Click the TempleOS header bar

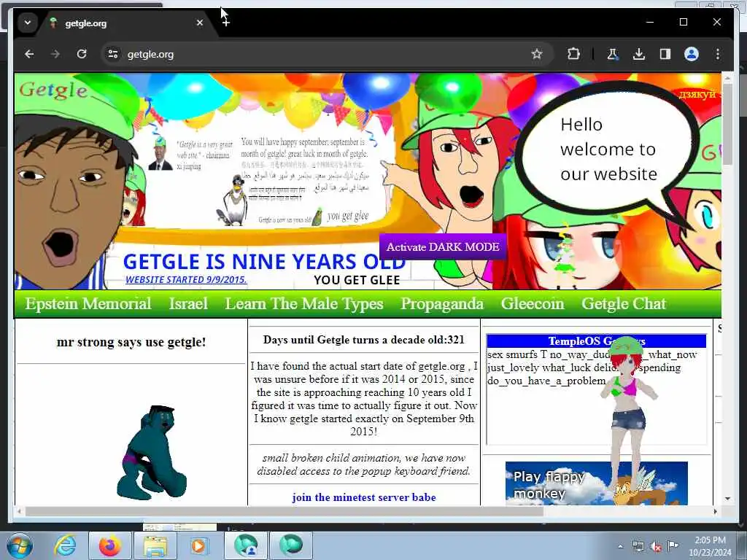coord(596,341)
